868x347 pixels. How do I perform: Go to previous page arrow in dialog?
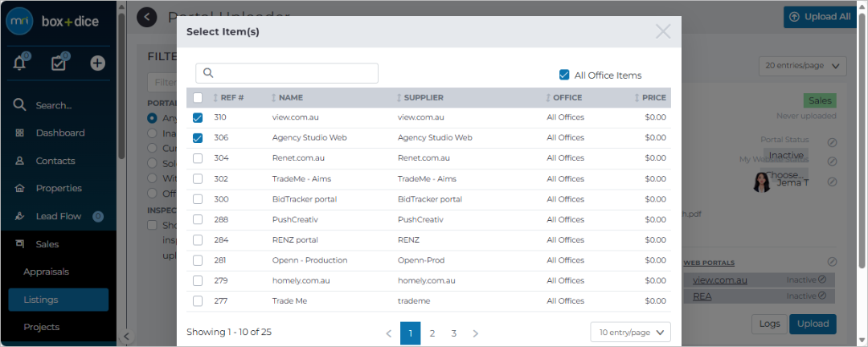pos(389,333)
